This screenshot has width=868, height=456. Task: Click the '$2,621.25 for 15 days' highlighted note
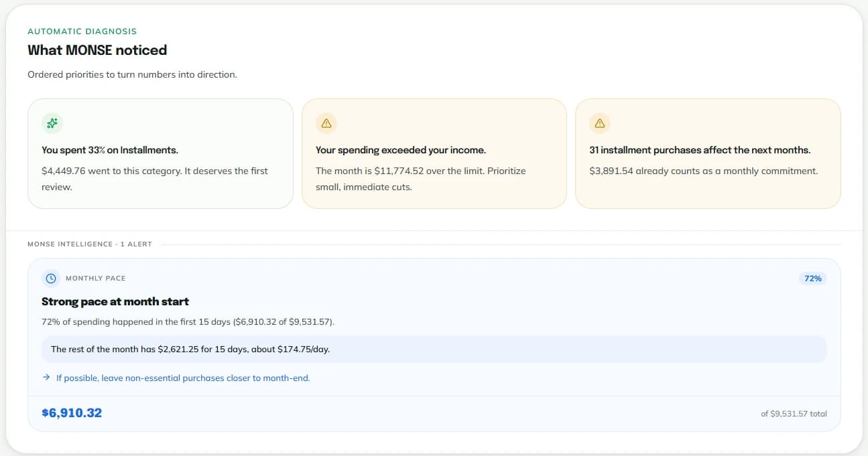coord(434,350)
